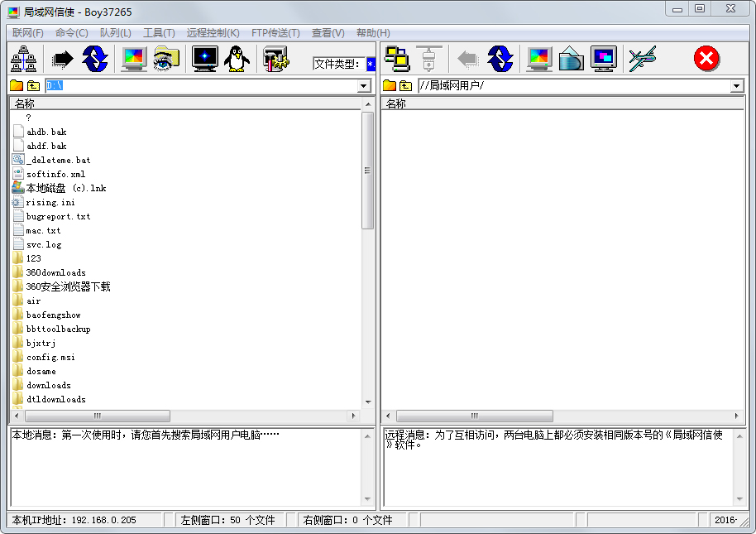Open the remote control monitor tool

click(x=204, y=58)
